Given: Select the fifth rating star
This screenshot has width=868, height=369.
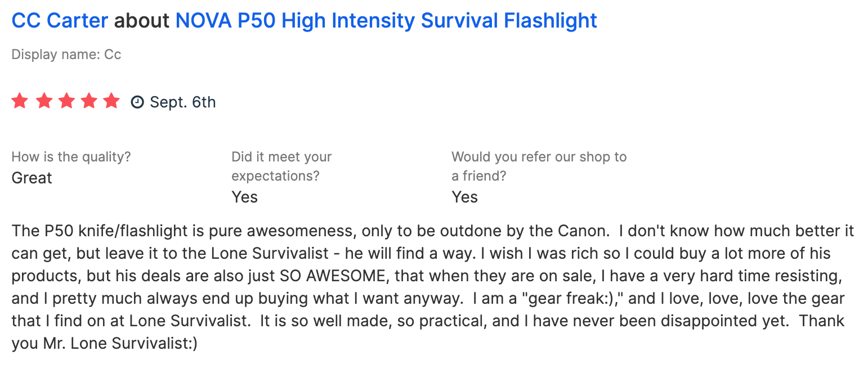Looking at the screenshot, I should [112, 101].
